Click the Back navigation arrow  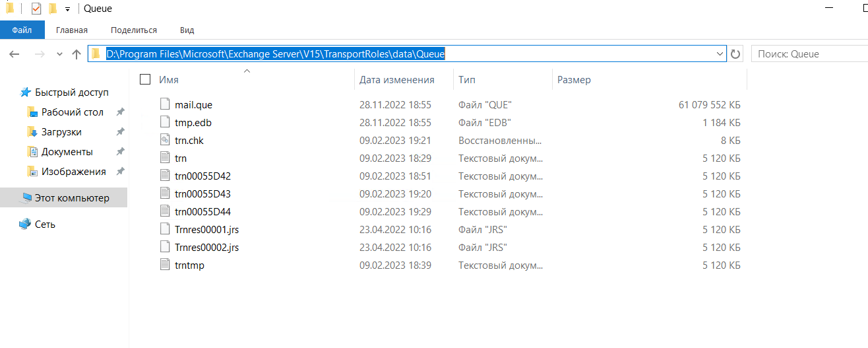(x=15, y=54)
